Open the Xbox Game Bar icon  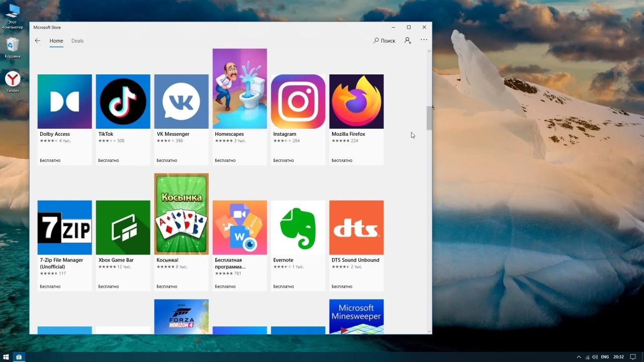pyautogui.click(x=123, y=228)
